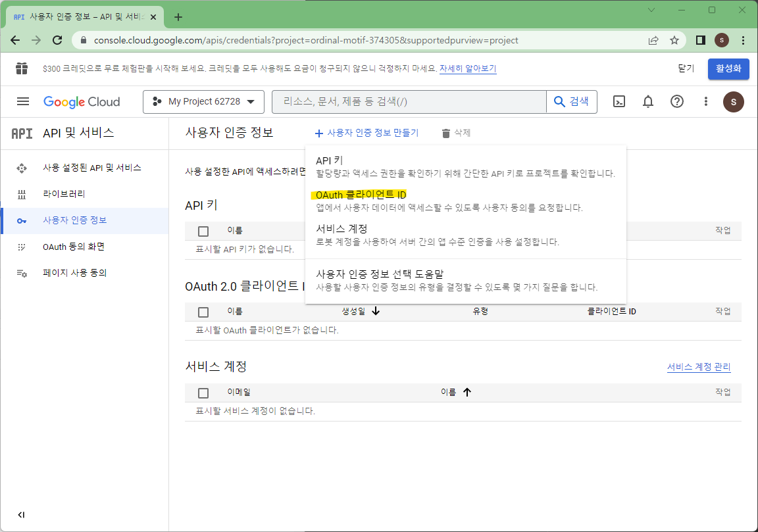Viewport: 758px width, 532px height.
Task: Activate Cloud Shell terminal icon
Action: point(619,101)
